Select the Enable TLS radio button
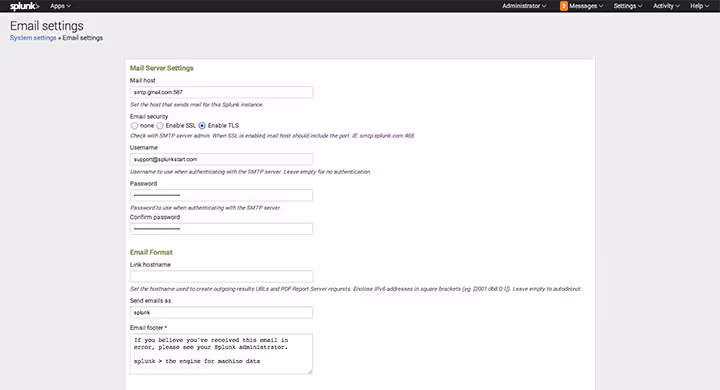Viewport: 720px width, 390px height. 202,125
